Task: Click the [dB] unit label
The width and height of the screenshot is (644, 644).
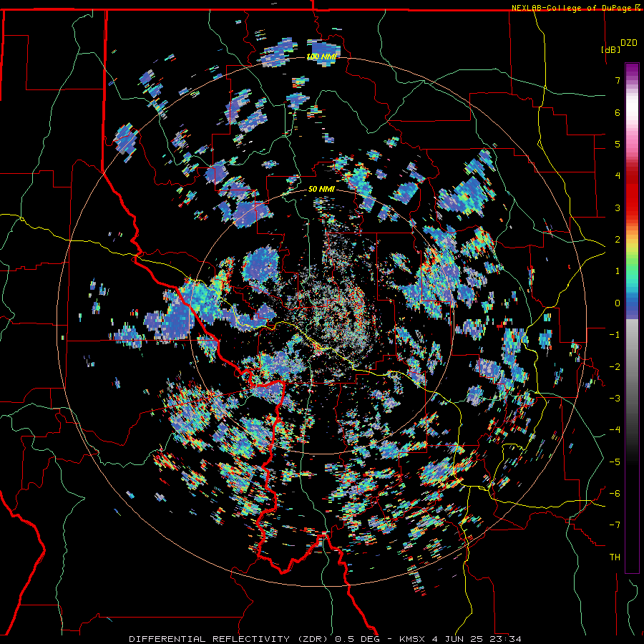Action: (x=610, y=49)
